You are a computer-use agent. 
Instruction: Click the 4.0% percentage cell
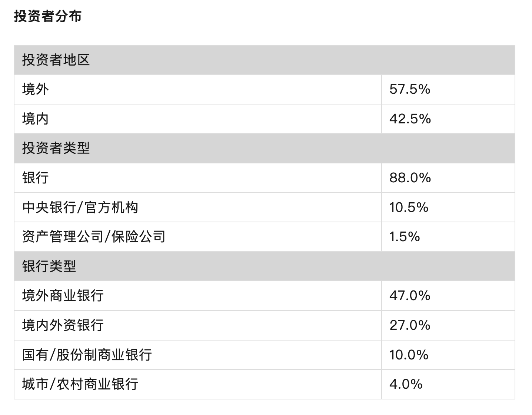tap(406, 384)
